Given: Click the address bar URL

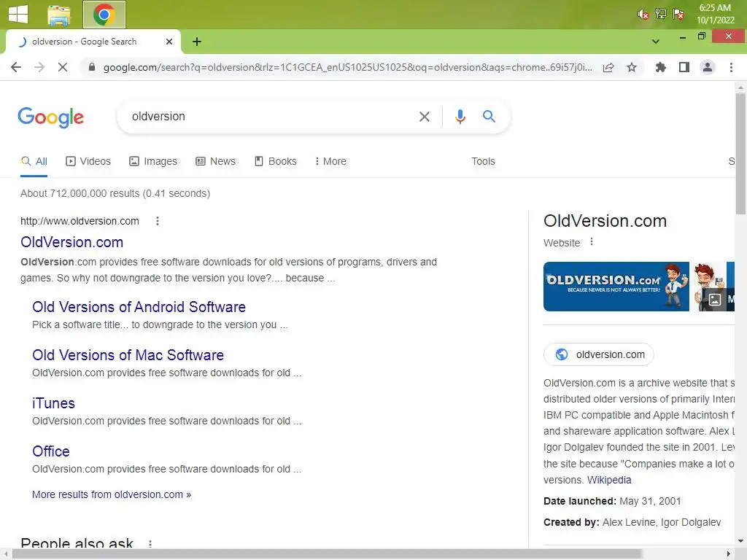Looking at the screenshot, I should [x=348, y=67].
